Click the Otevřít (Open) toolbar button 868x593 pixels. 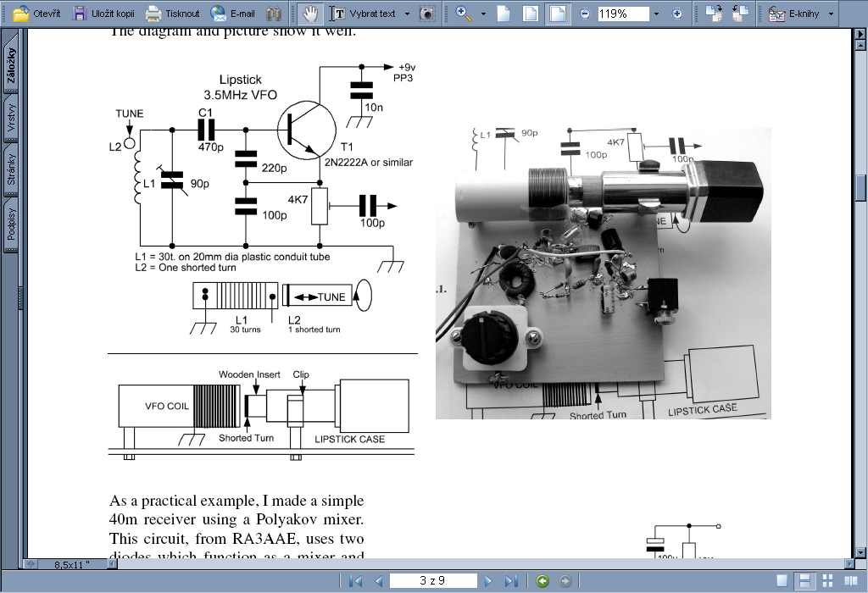(36, 14)
